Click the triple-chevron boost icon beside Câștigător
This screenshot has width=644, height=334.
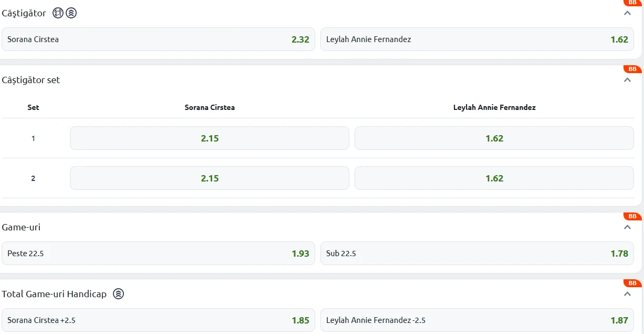[x=71, y=13]
